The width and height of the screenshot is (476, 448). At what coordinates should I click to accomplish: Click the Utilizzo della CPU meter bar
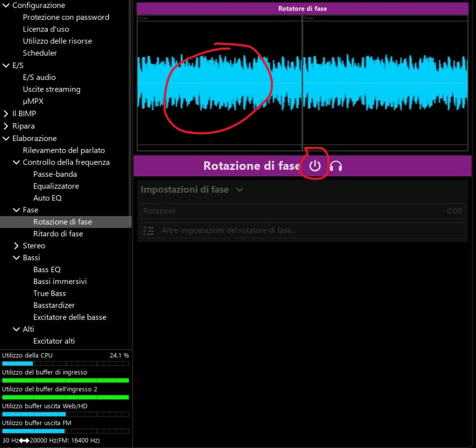pyautogui.click(x=65, y=363)
